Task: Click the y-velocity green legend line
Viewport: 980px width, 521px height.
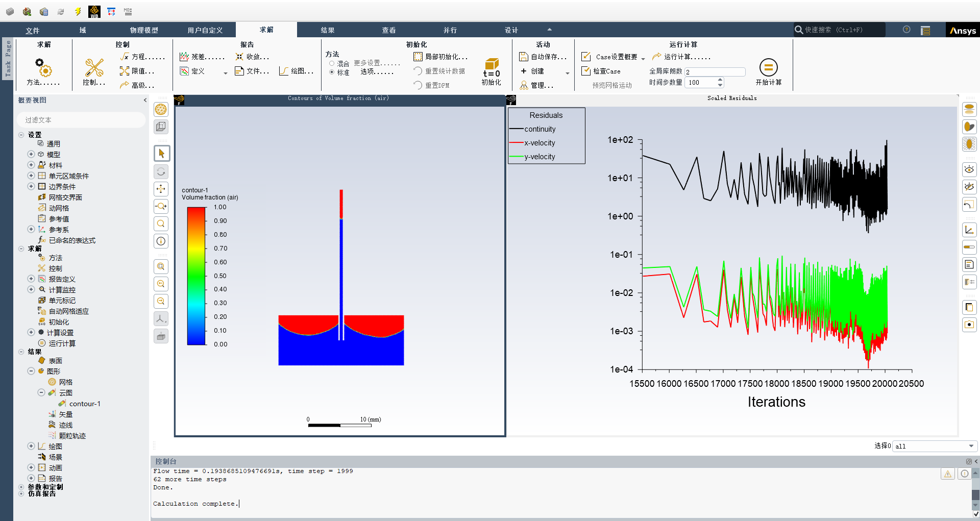Action: tap(516, 157)
